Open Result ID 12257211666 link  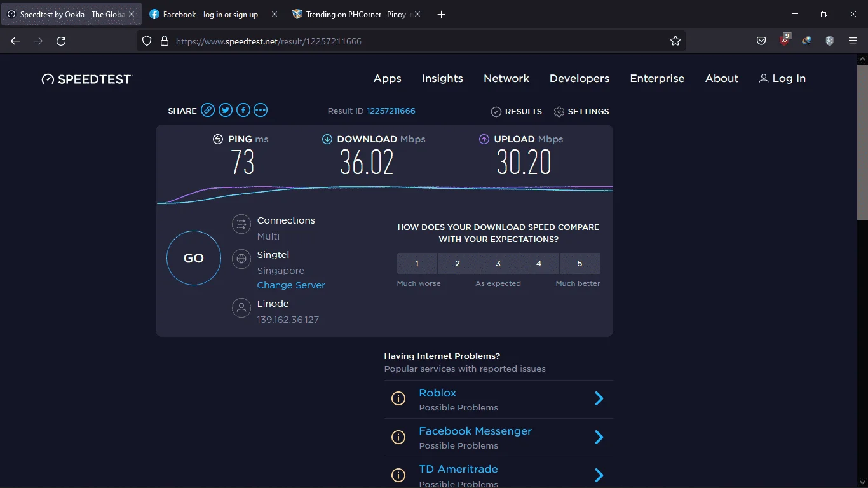(391, 111)
